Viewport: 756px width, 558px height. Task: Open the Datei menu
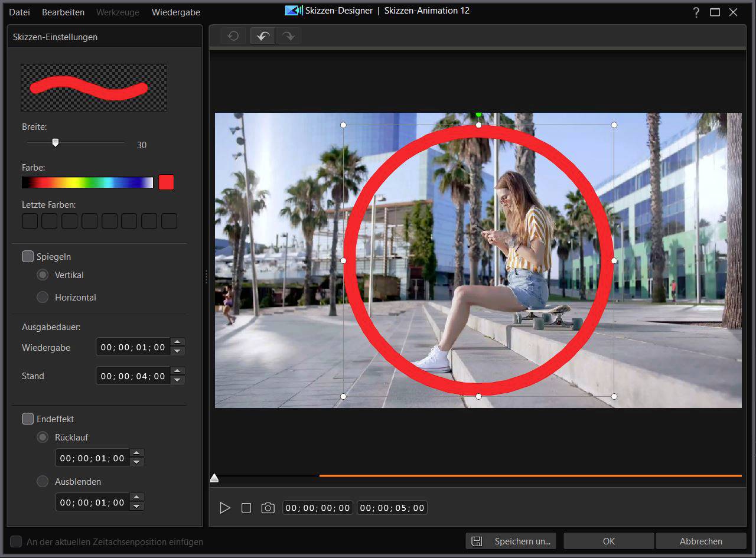coord(19,12)
